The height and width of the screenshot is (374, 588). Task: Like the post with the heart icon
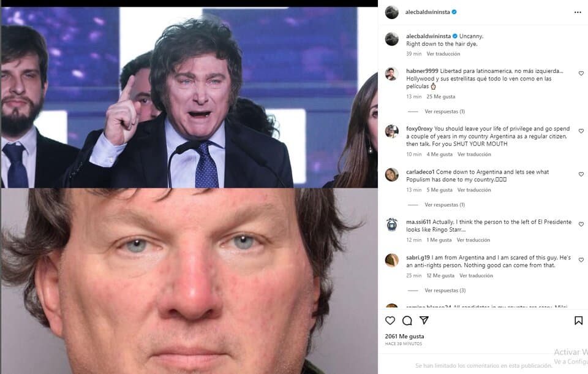(390, 320)
